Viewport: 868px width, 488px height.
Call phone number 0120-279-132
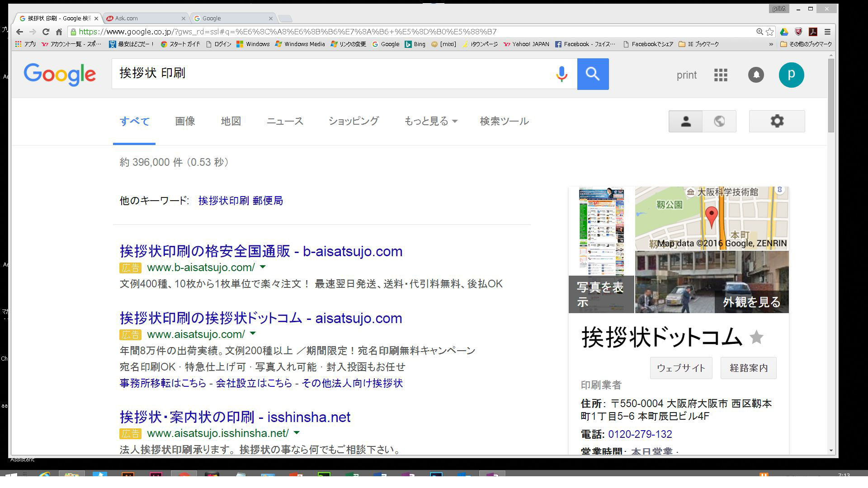tap(640, 434)
